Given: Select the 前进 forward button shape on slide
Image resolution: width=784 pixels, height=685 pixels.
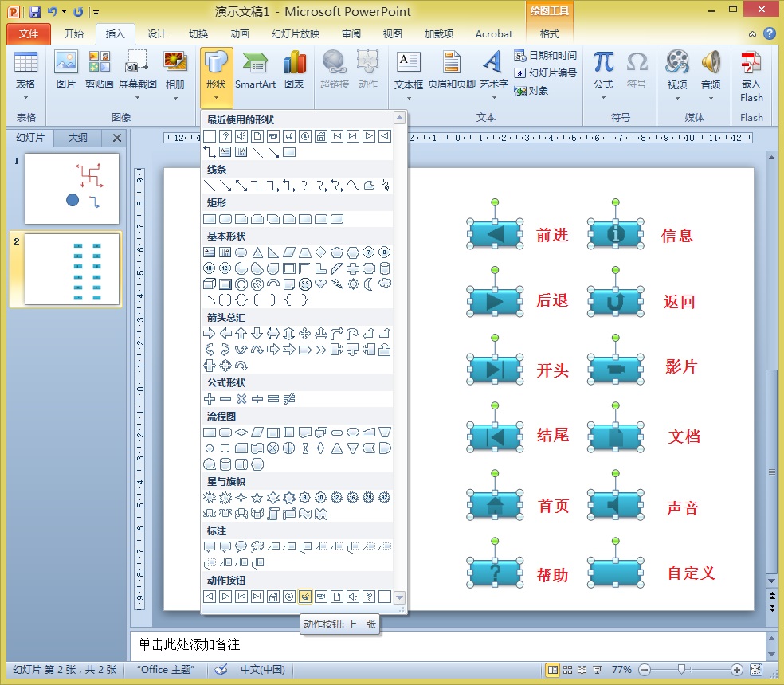Looking at the screenshot, I should coord(495,233).
